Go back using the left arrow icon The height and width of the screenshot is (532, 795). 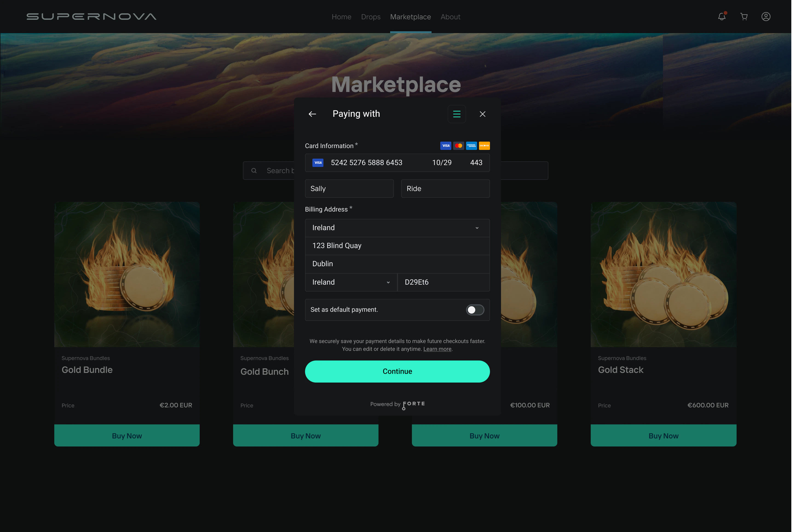coord(312,114)
